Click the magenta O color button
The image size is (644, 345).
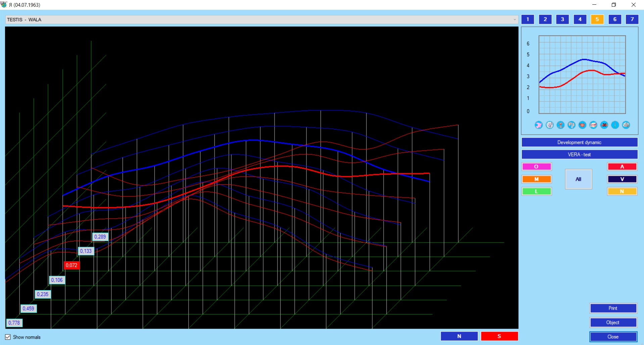536,167
